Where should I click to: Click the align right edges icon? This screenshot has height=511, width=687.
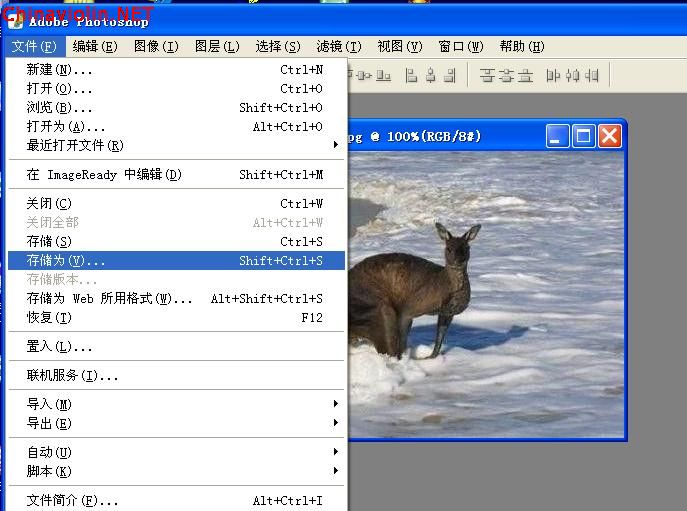coord(450,76)
